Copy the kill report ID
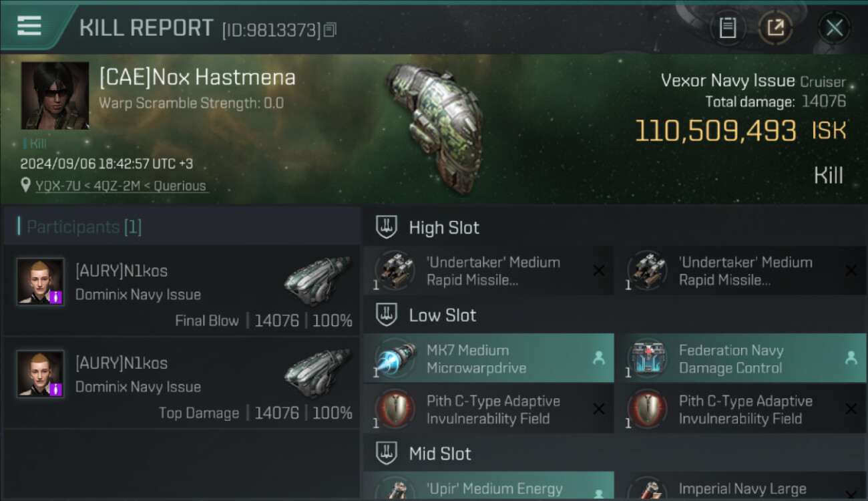This screenshot has height=501, width=868. (331, 29)
